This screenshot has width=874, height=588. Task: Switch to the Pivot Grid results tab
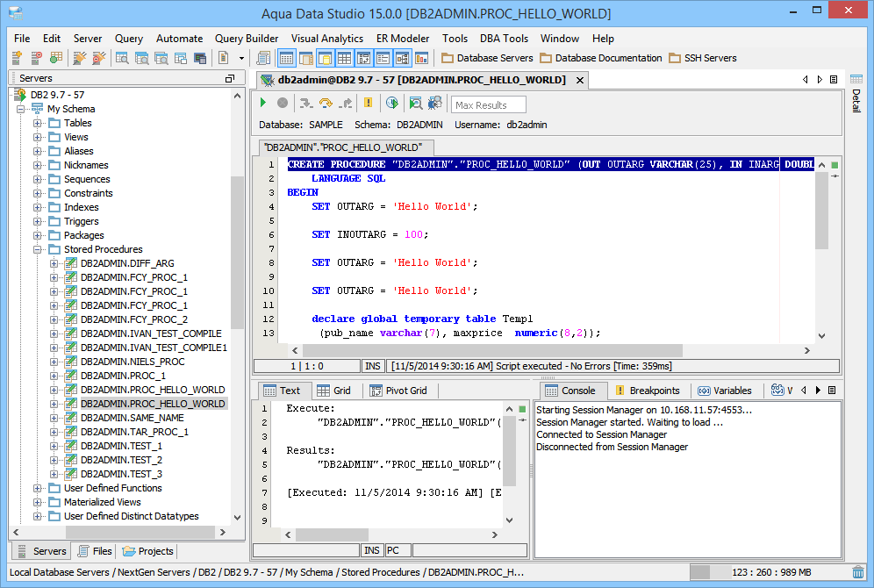[x=398, y=391]
